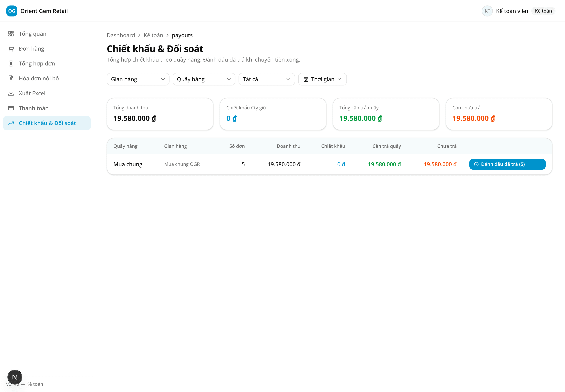Click the Số đơn column header
Image resolution: width=565 pixels, height=392 pixels.
[237, 146]
